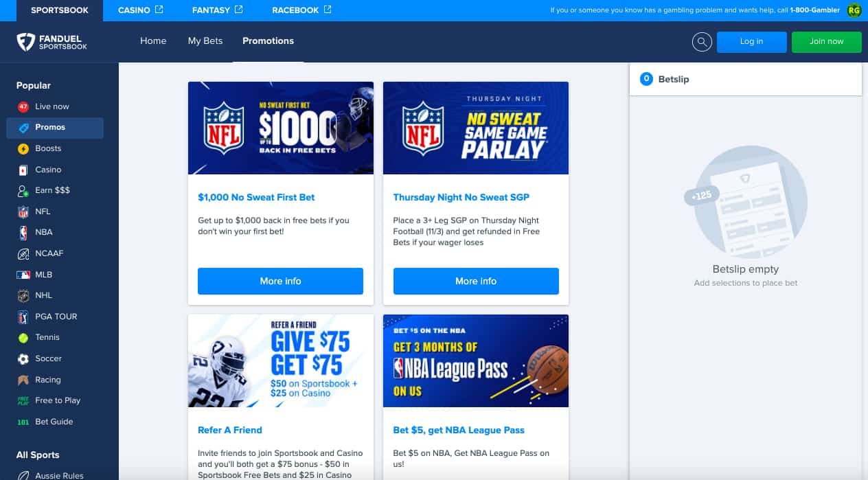This screenshot has width=868, height=480.
Task: Select Live now text in sidebar
Action: tap(52, 106)
